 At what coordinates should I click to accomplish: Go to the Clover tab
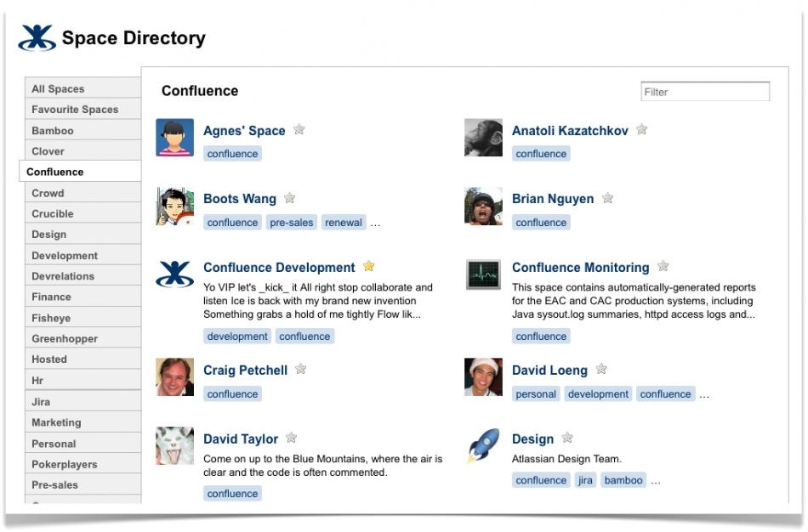coord(83,151)
